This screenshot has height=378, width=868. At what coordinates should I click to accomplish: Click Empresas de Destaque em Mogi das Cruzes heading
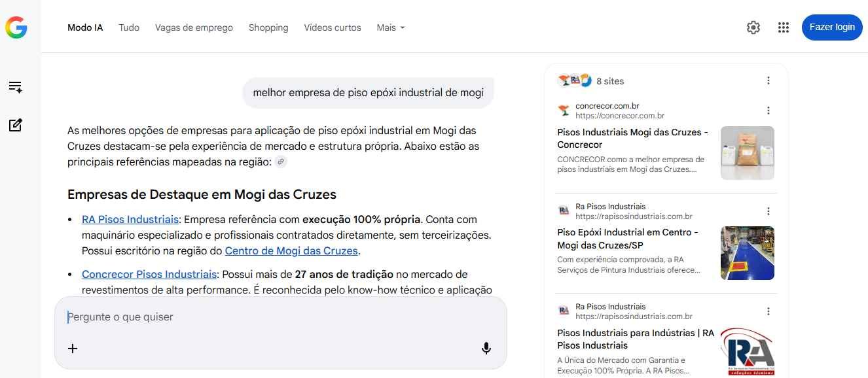[x=202, y=194]
